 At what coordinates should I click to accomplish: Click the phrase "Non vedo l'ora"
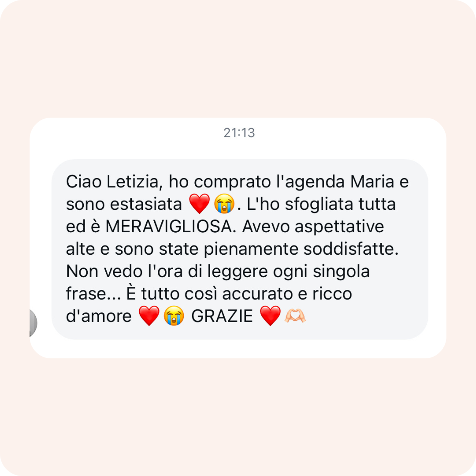124,271
